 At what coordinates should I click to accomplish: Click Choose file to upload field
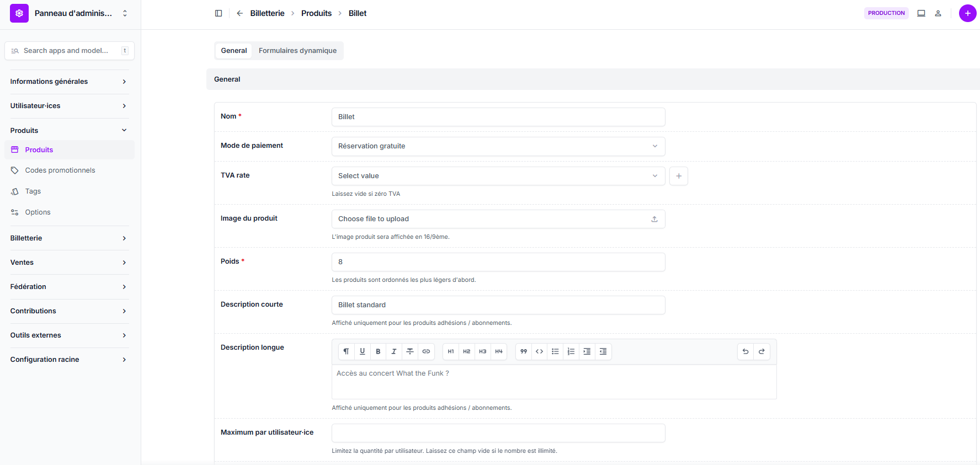[x=498, y=219]
